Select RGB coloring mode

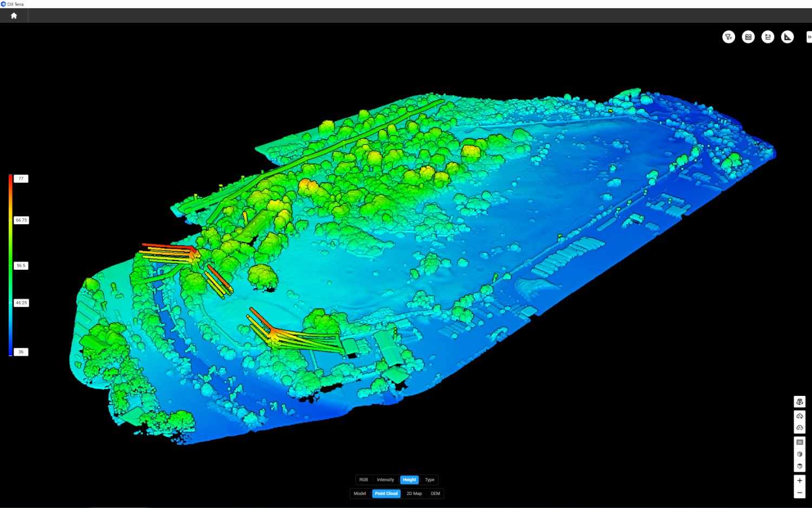363,480
